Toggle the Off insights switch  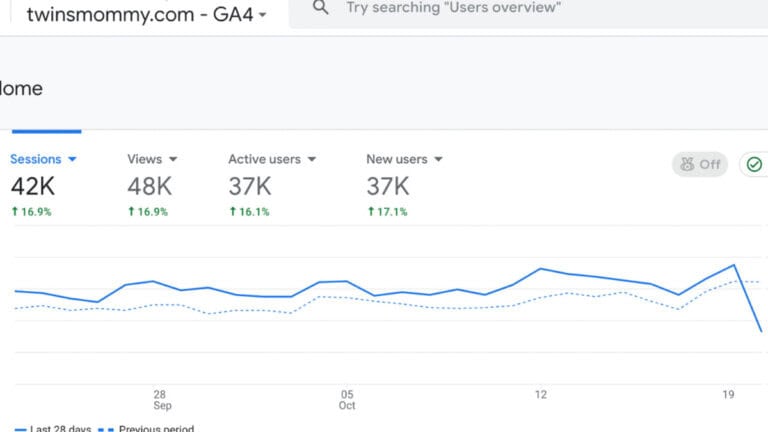[699, 164]
